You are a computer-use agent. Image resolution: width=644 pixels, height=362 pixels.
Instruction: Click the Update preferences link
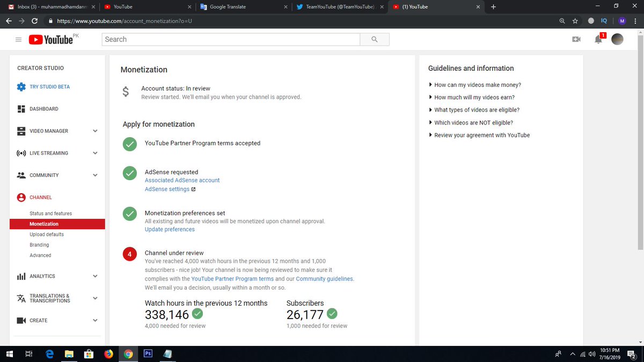pyautogui.click(x=170, y=230)
